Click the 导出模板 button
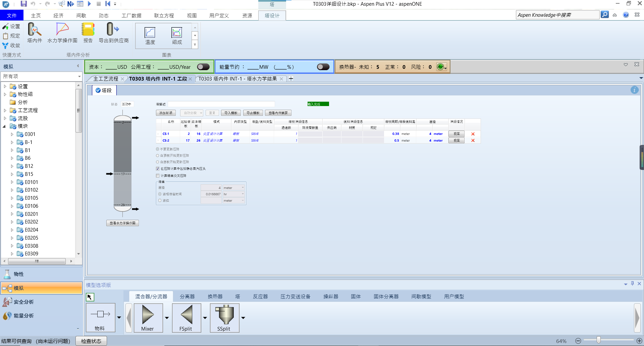644x346 pixels. coord(253,113)
